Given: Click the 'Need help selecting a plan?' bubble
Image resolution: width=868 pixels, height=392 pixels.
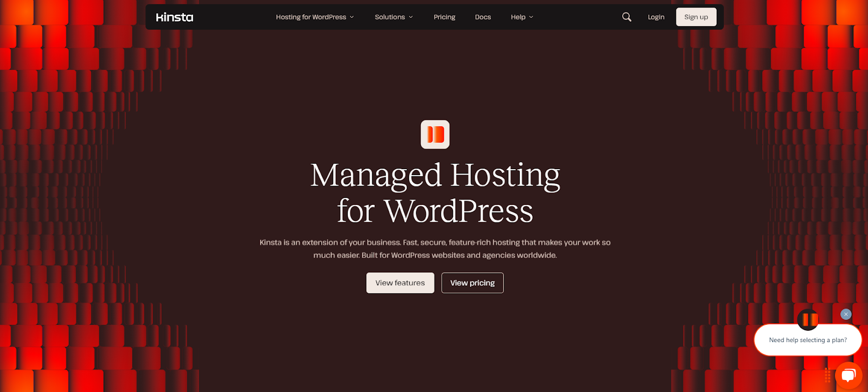Looking at the screenshot, I should tap(808, 340).
